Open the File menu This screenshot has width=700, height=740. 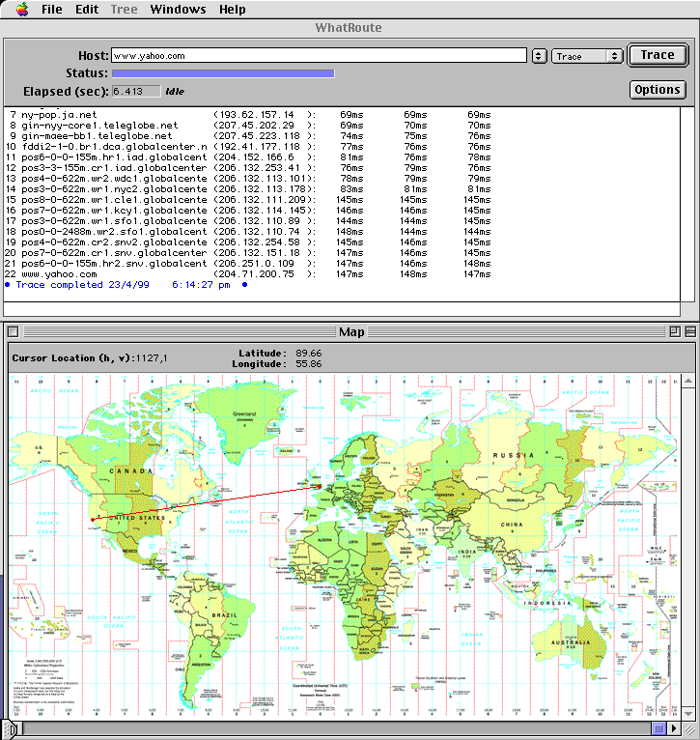tap(51, 9)
